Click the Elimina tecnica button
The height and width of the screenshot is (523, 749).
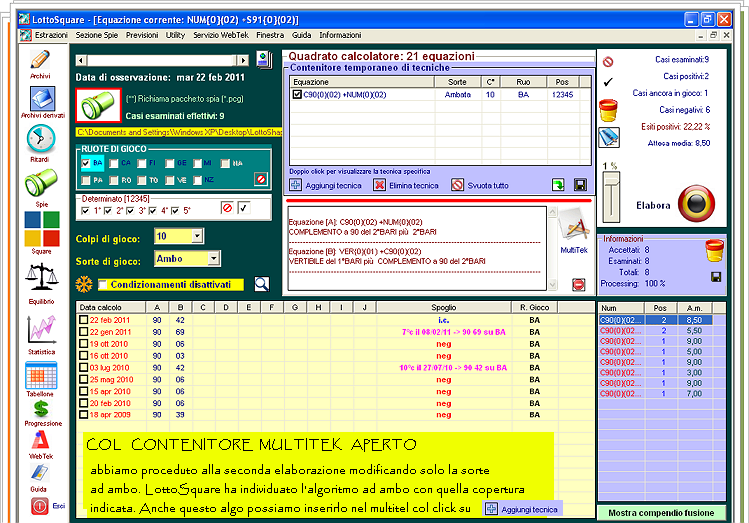coord(406,185)
